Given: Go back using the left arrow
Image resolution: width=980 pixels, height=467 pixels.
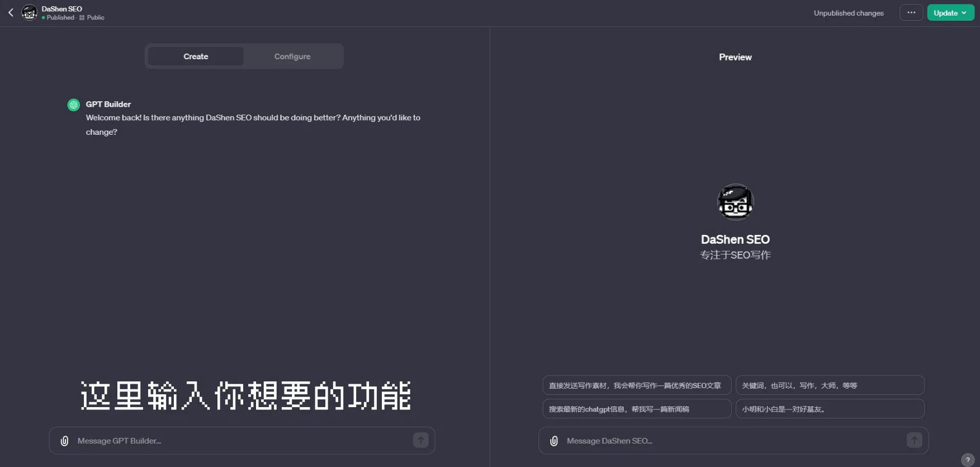Looking at the screenshot, I should (x=11, y=13).
